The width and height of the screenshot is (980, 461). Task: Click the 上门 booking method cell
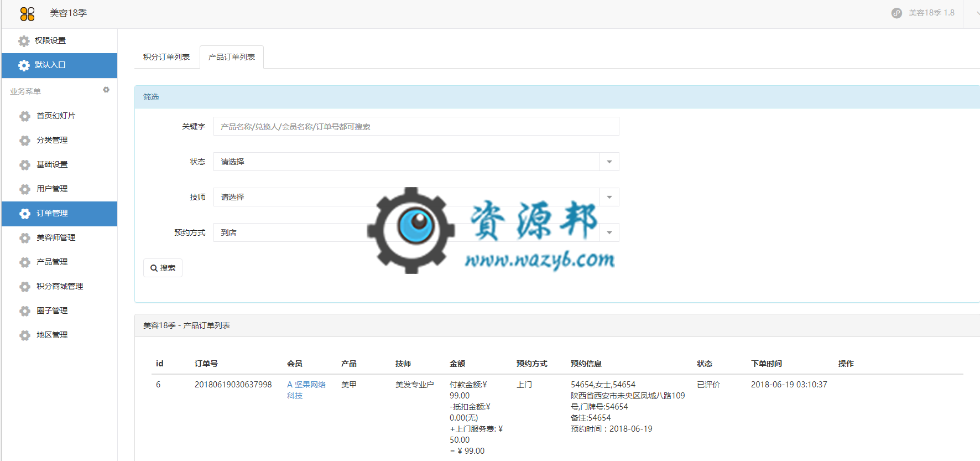(524, 385)
